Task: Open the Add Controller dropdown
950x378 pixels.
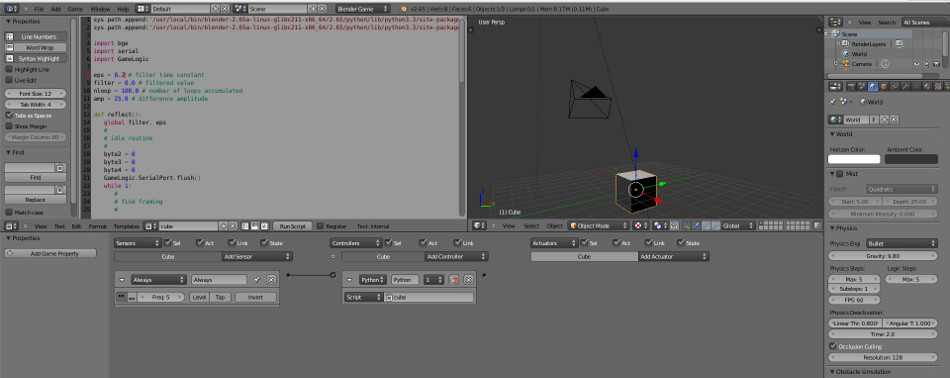Action: (x=456, y=256)
